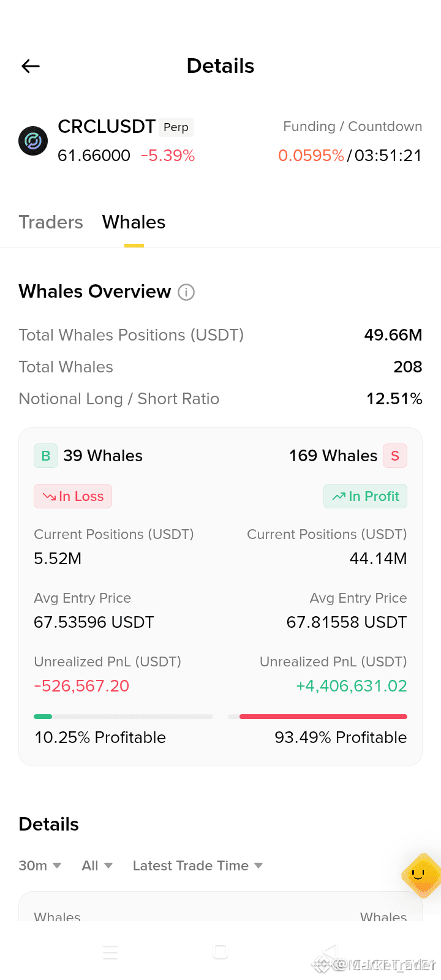Tap the funding rate 0.0595% value
The width and height of the screenshot is (441, 980).
point(311,156)
